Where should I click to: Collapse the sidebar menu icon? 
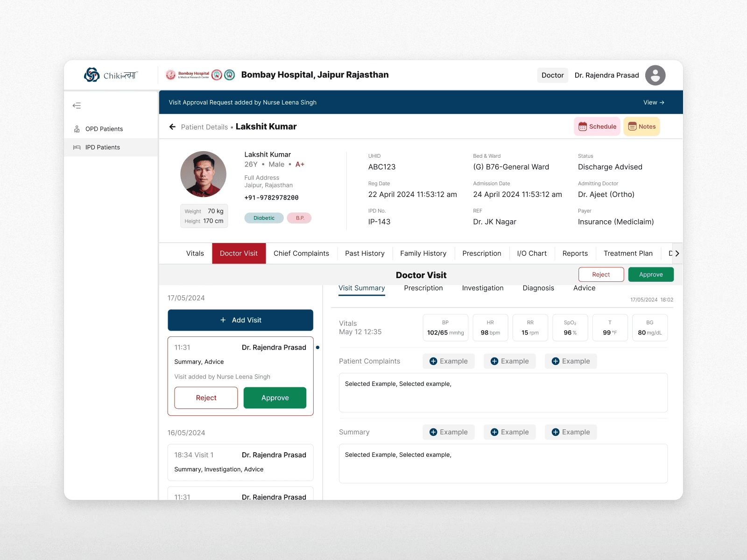77,105
